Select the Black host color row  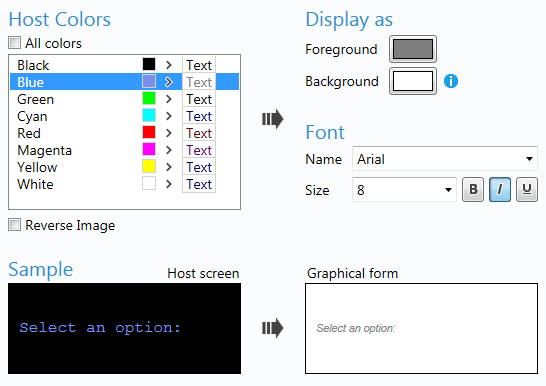pos(124,65)
